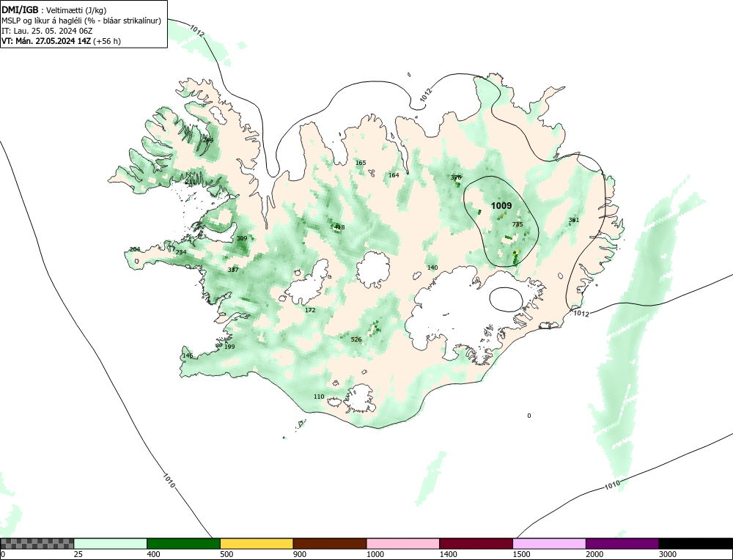The height and width of the screenshot is (560, 733).
Task: Click the 146 CAPE value
Action: click(x=188, y=355)
